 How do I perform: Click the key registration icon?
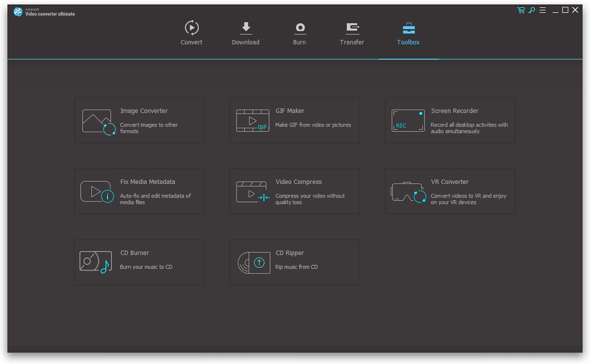point(531,10)
